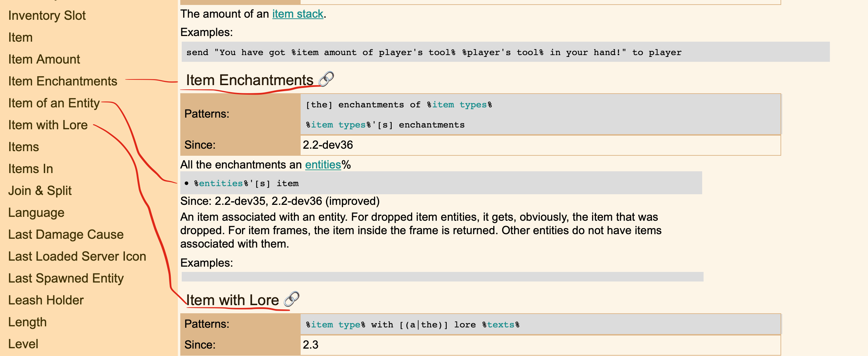The width and height of the screenshot is (868, 356).
Task: Click the Item with Lore section heading
Action: tap(233, 300)
